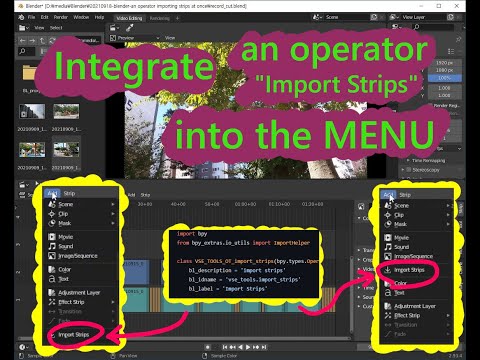This screenshot has height=360, width=480.
Task: Open the View menu in Preview header
Action: click(x=170, y=38)
